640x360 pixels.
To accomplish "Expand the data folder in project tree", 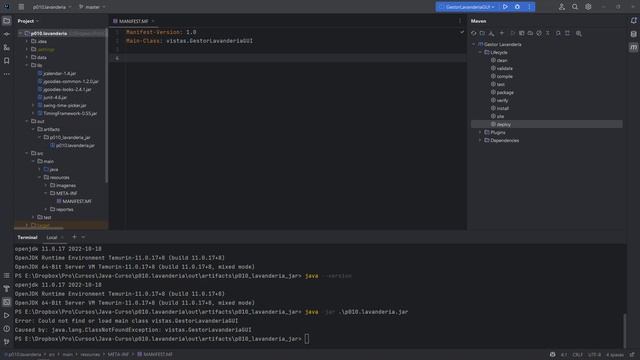I will (27, 58).
